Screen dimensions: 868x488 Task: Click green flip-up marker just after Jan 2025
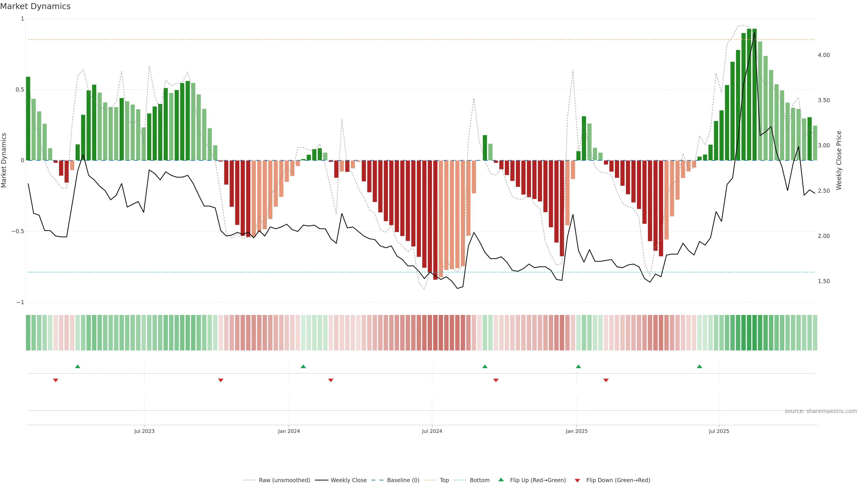point(578,366)
